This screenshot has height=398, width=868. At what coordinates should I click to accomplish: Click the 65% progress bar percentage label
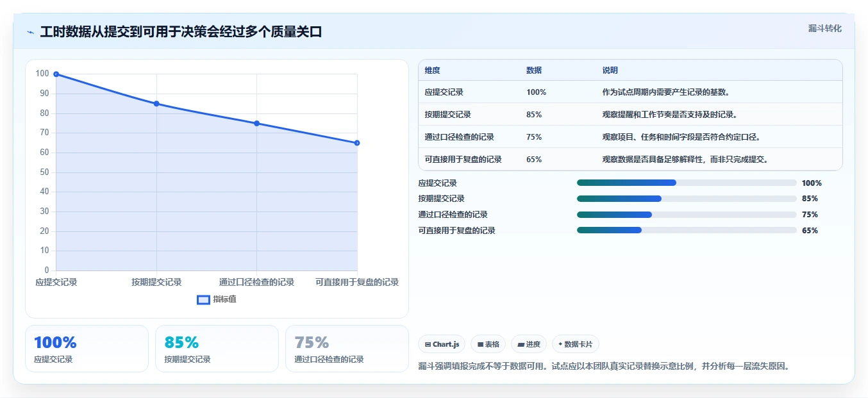(810, 231)
